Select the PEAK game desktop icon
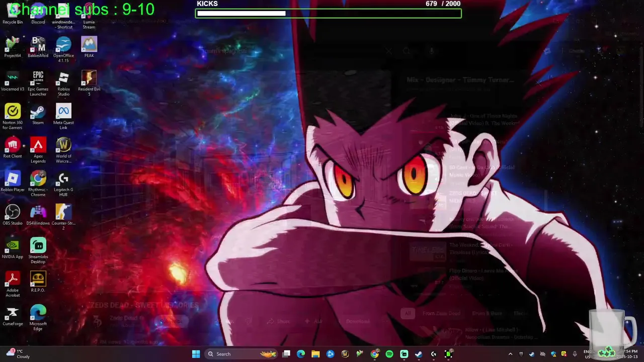644x362 pixels. (x=89, y=47)
